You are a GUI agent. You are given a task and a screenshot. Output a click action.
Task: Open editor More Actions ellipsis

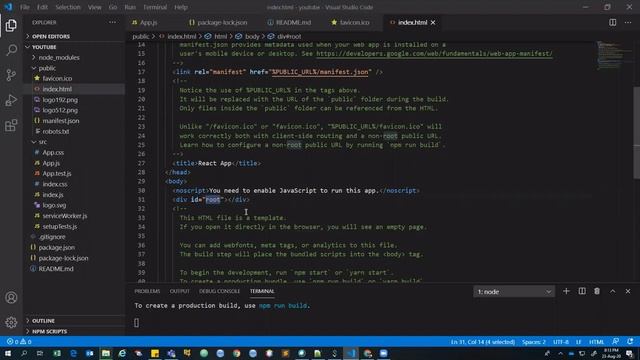628,22
